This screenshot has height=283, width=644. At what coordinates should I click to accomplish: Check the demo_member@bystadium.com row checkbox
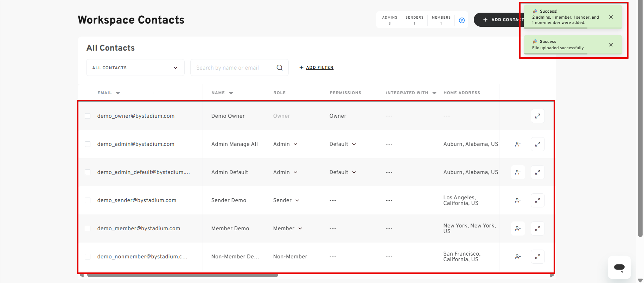(x=88, y=229)
